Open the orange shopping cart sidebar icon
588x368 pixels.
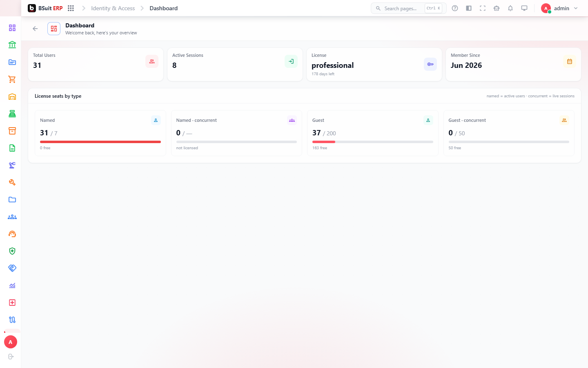pos(12,79)
